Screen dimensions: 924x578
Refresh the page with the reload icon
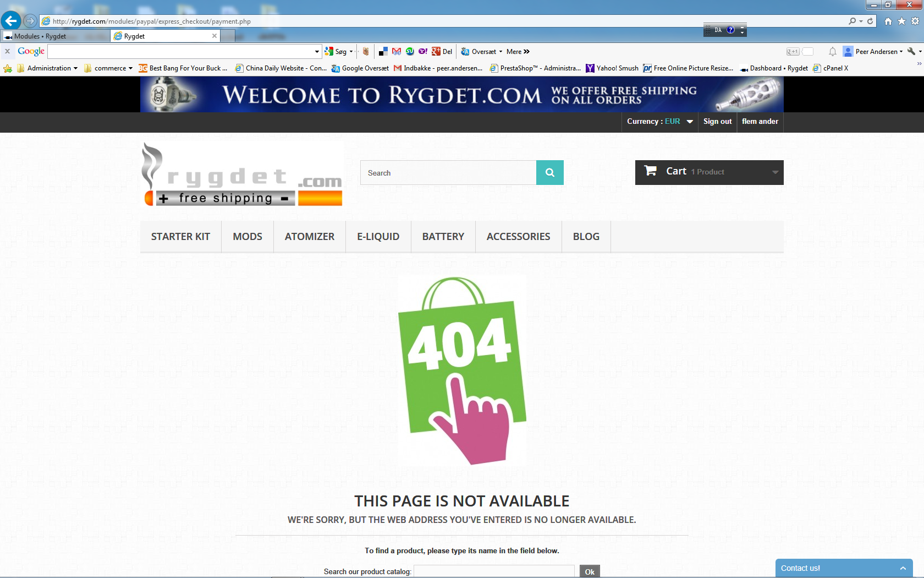click(870, 21)
